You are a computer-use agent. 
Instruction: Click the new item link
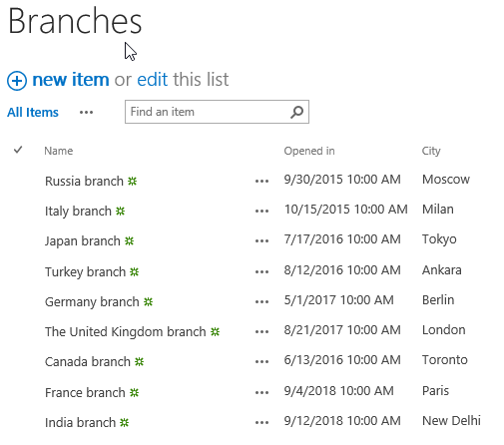[71, 80]
